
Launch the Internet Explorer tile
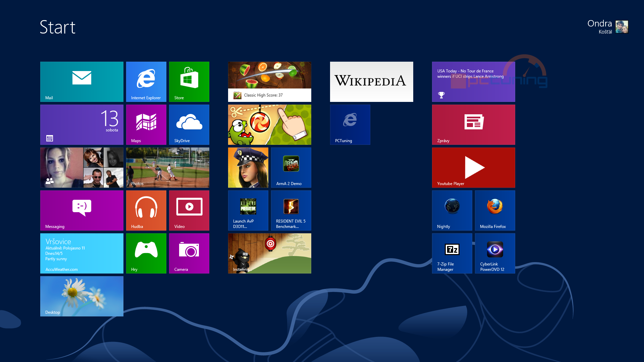(x=146, y=82)
